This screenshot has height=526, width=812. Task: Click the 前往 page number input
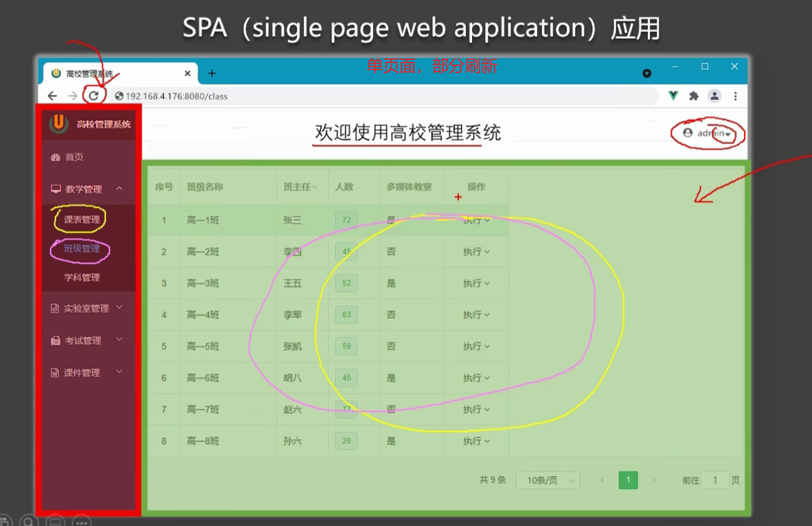coord(715,480)
